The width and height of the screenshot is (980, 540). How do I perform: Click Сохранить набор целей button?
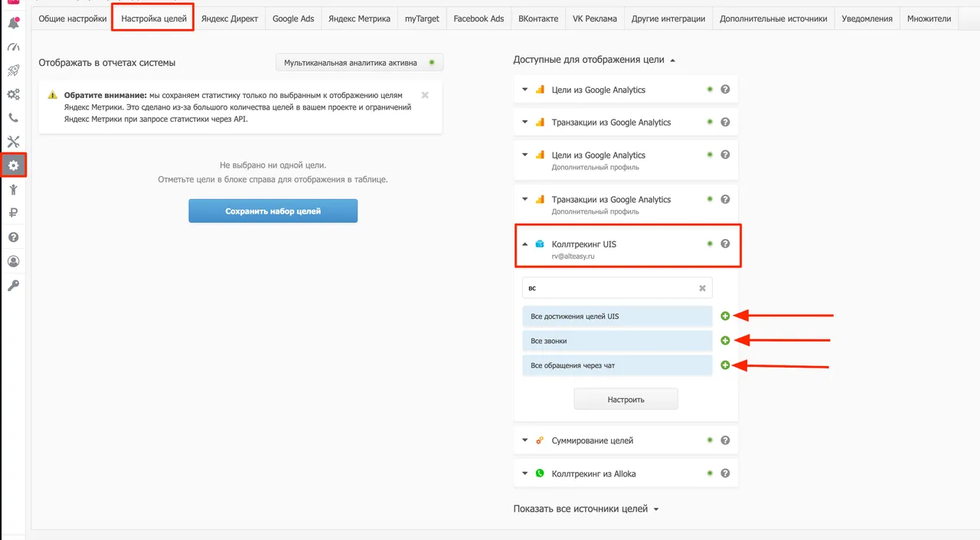(273, 211)
